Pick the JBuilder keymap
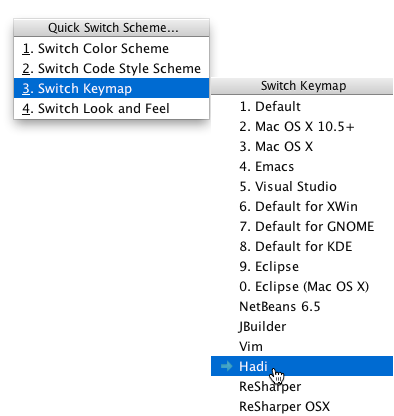This screenshot has width=394, height=416. click(x=302, y=327)
